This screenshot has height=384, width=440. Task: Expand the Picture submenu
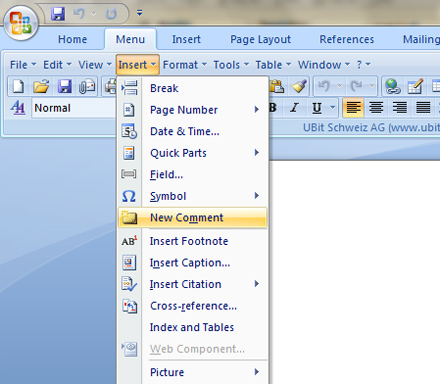[193, 372]
